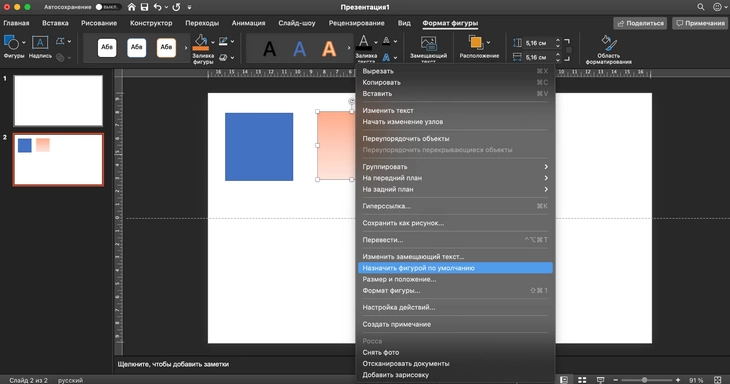Screen dimensions: 730x384
Task: Switch to normal view in status bar
Action: coord(564,380)
